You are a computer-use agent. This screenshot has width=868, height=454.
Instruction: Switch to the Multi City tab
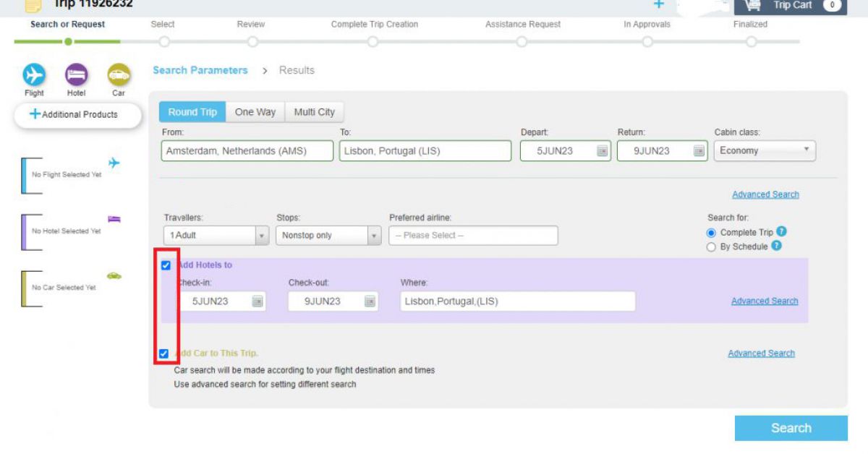(314, 112)
